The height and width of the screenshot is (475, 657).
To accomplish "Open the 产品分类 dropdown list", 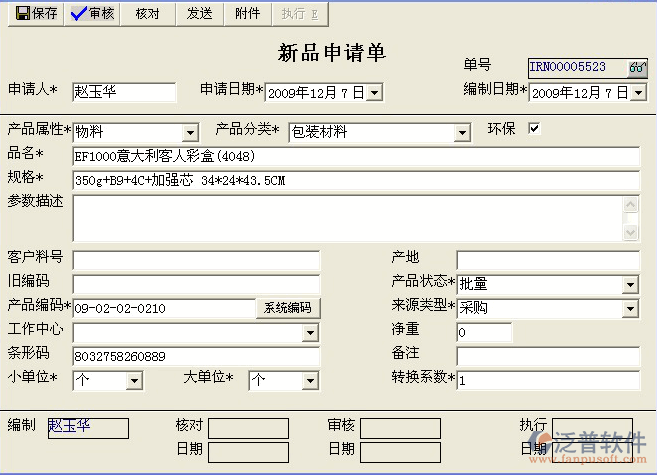I will tap(462, 133).
